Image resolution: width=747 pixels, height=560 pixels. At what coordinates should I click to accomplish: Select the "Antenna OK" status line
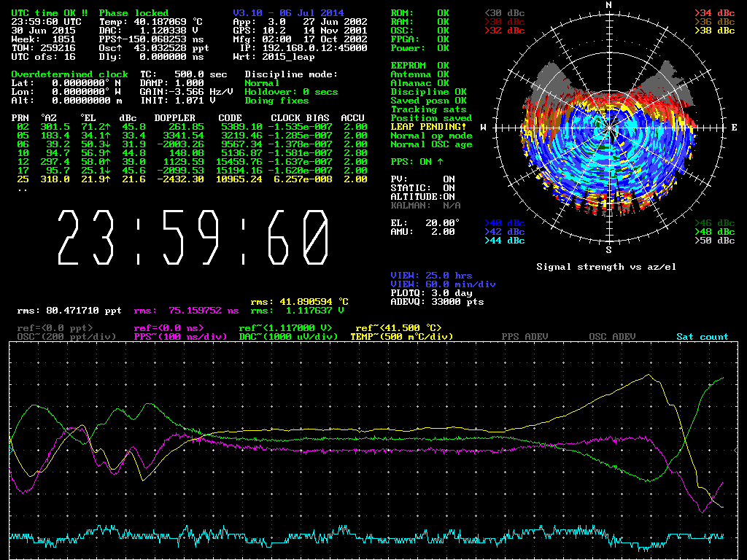point(419,74)
